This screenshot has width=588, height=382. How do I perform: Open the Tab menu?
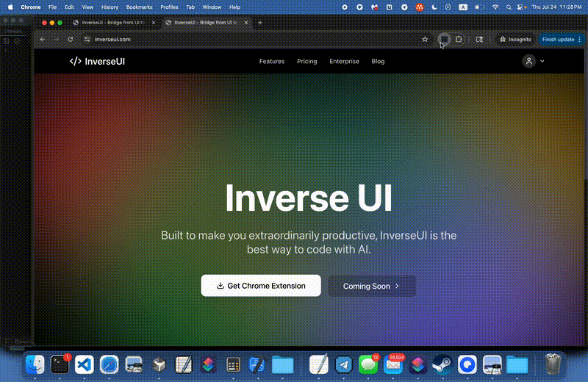pyautogui.click(x=190, y=7)
